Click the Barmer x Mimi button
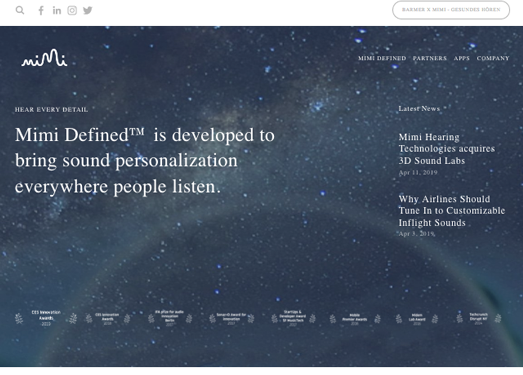Screen dimensions: 523x375 (x=451, y=10)
